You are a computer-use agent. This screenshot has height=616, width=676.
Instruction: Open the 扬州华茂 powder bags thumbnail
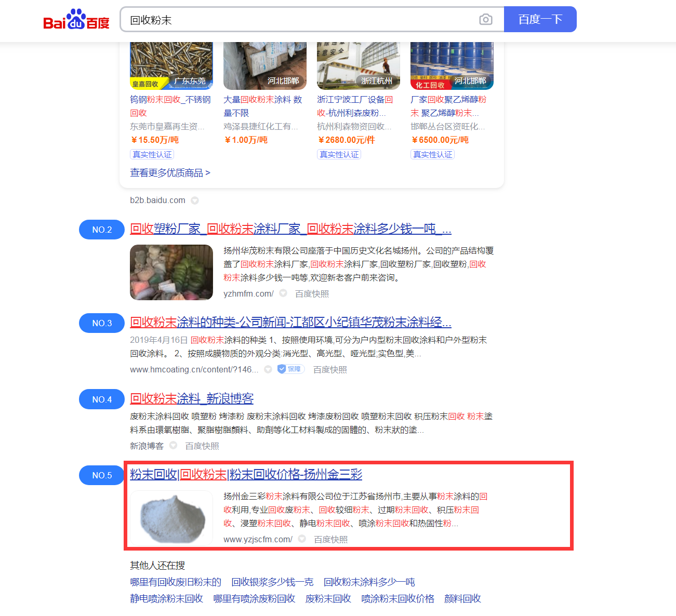tap(171, 272)
